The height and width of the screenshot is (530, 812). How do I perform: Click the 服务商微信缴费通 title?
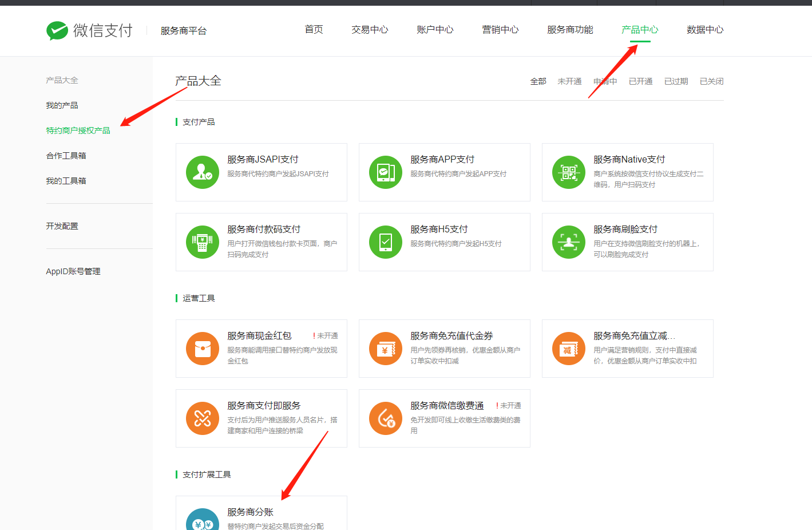pyautogui.click(x=447, y=406)
